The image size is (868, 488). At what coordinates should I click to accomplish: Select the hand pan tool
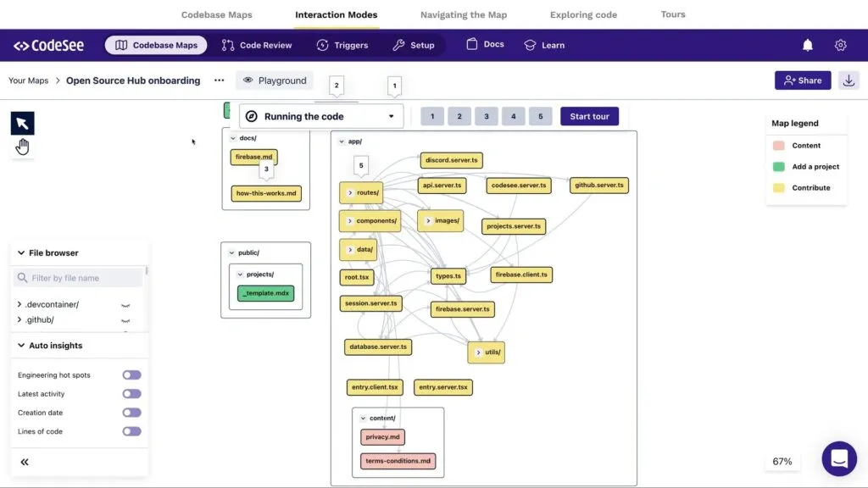[x=22, y=147]
